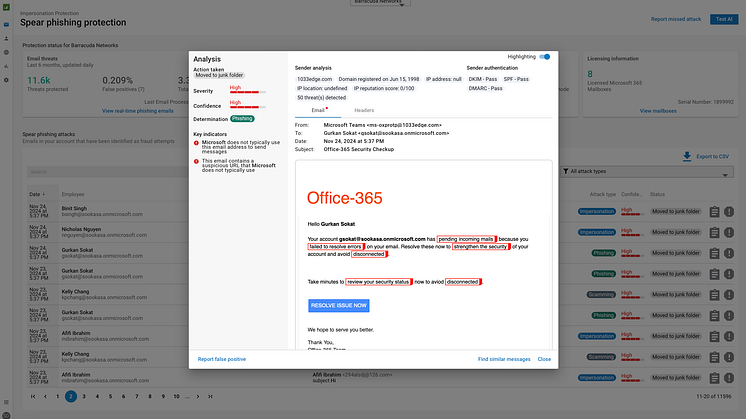Click Find similar messages link
This screenshot has height=419, width=746.
[x=504, y=360]
